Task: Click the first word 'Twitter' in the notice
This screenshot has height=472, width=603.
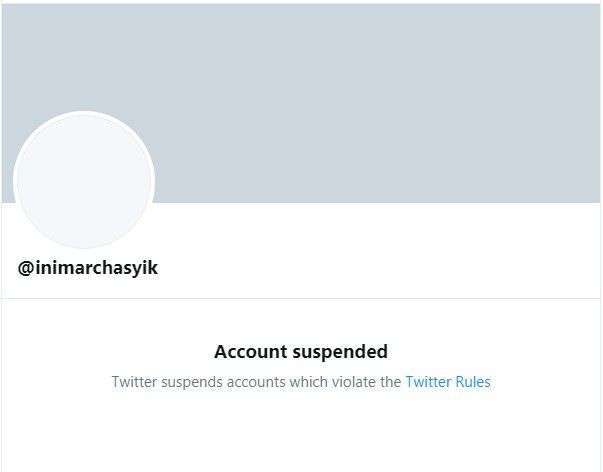Action: (x=134, y=382)
